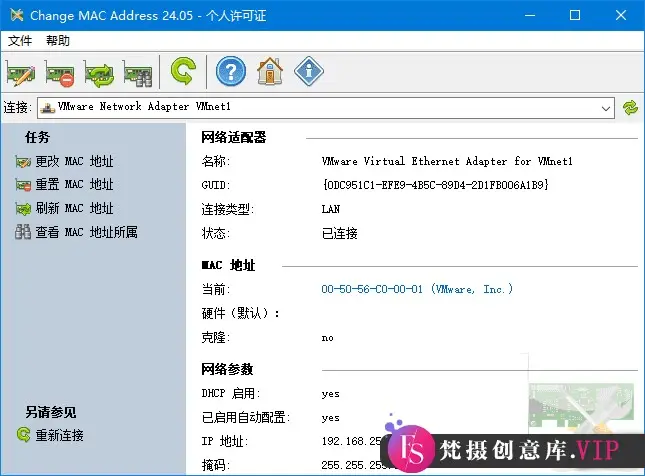Click the 刷新 MAC 地址 task link
Image resolution: width=645 pixels, height=476 pixels.
(74, 208)
